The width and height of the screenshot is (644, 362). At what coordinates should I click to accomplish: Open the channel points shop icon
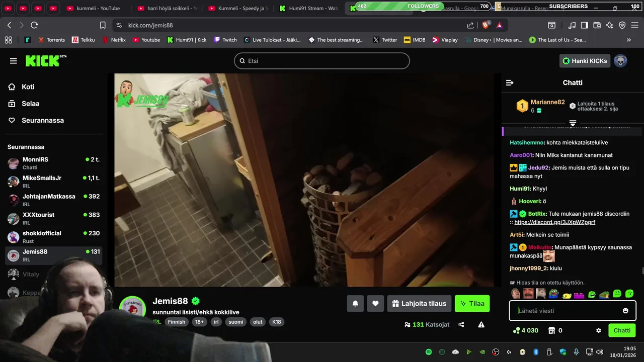coord(551,330)
